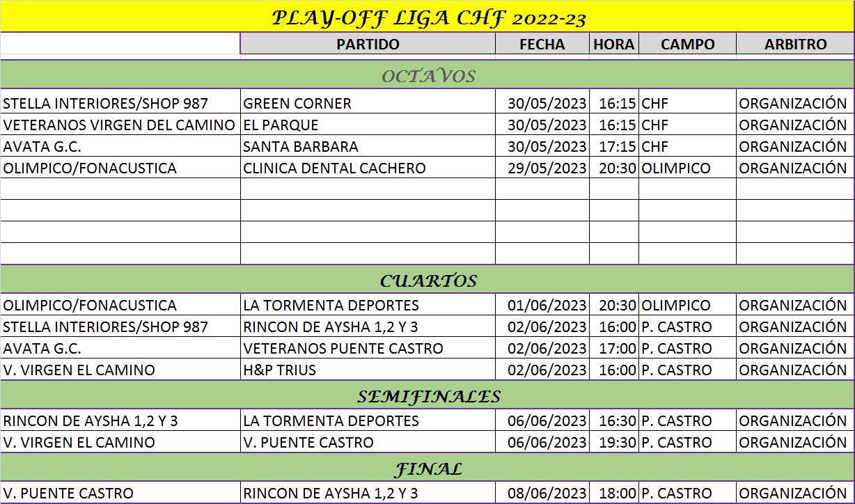Viewport: 855px width, 504px height.
Task: Select the CUARTOS section banner
Action: tap(427, 280)
